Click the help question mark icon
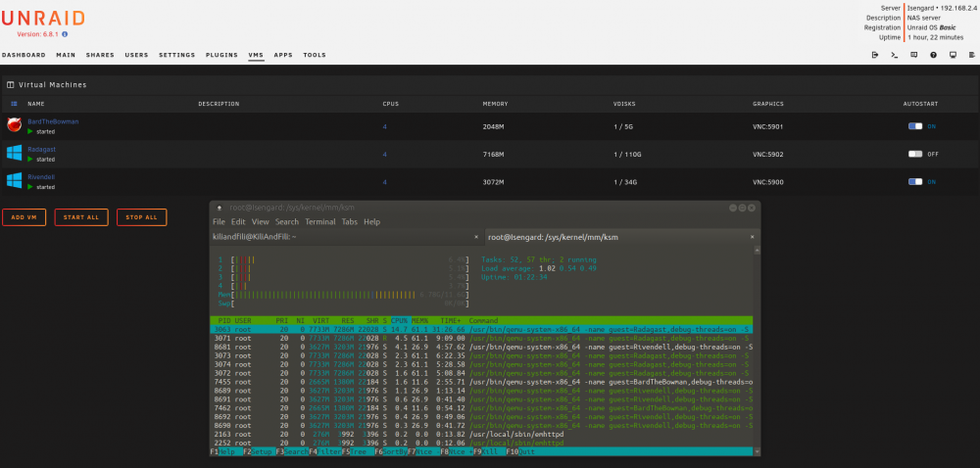 (x=933, y=55)
